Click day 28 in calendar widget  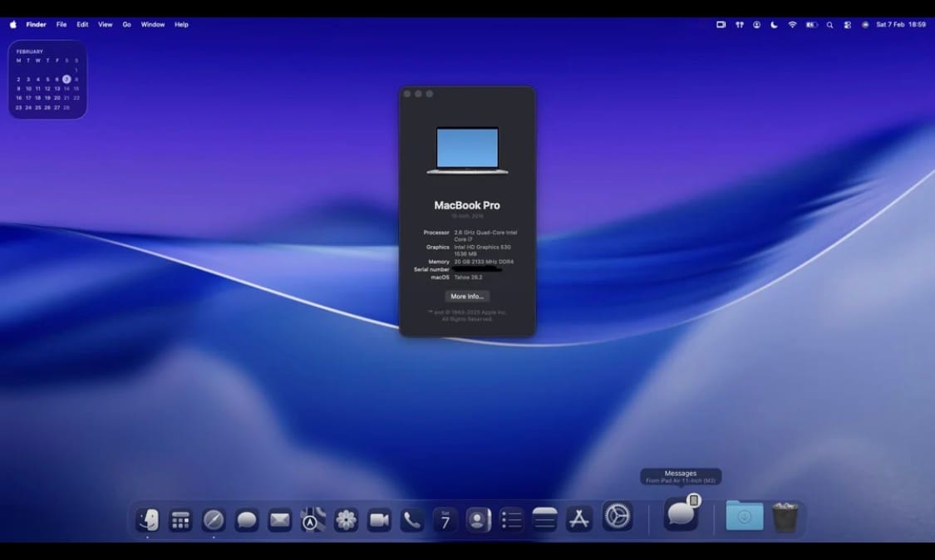coord(66,108)
